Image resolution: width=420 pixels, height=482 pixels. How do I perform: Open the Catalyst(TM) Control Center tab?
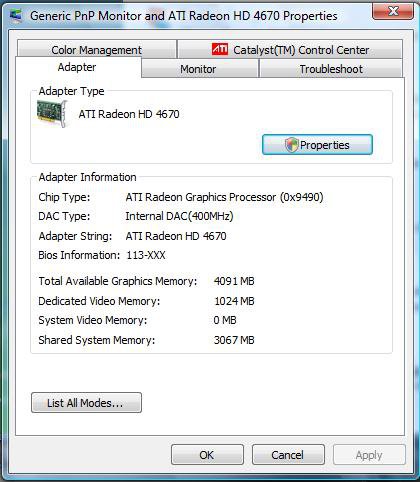(290, 49)
